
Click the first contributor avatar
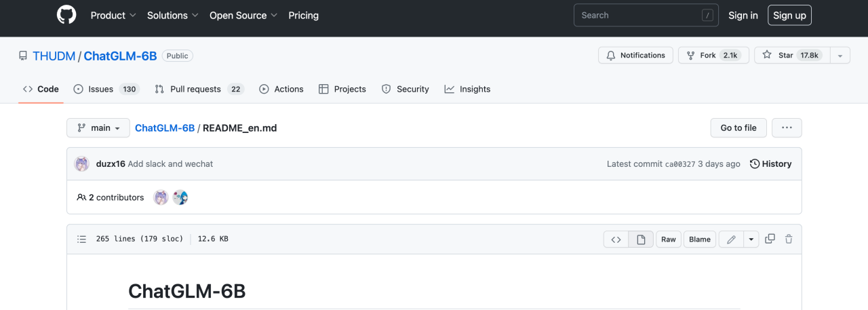tap(161, 197)
